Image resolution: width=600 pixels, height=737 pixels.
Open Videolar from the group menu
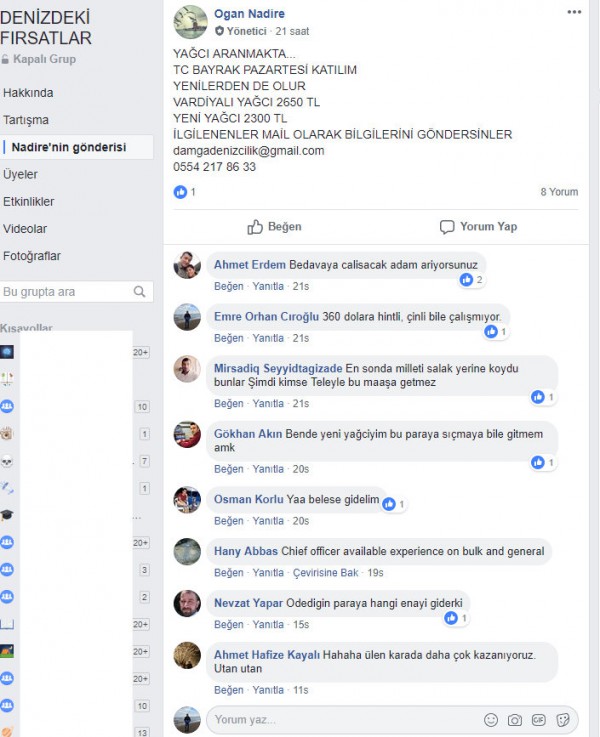(25, 229)
